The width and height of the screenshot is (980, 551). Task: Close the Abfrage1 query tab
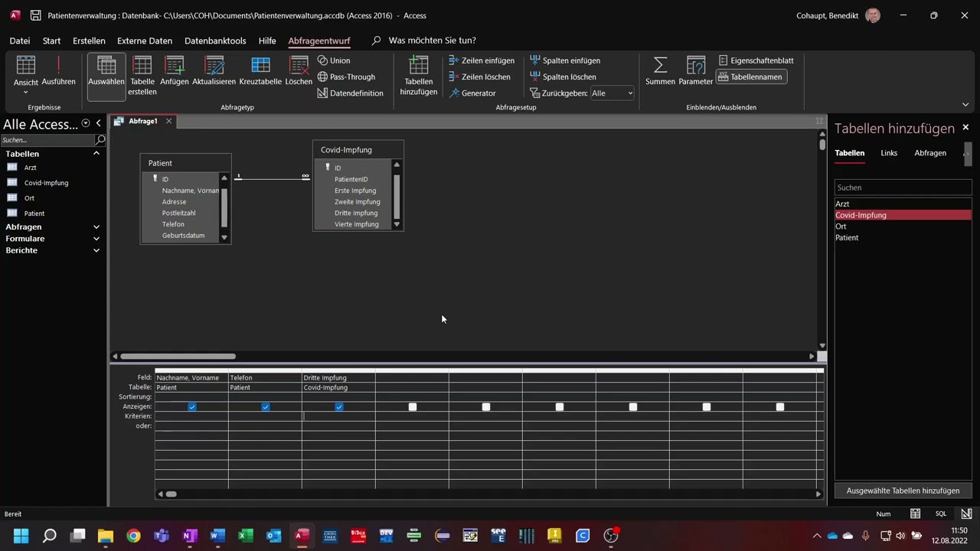(169, 121)
